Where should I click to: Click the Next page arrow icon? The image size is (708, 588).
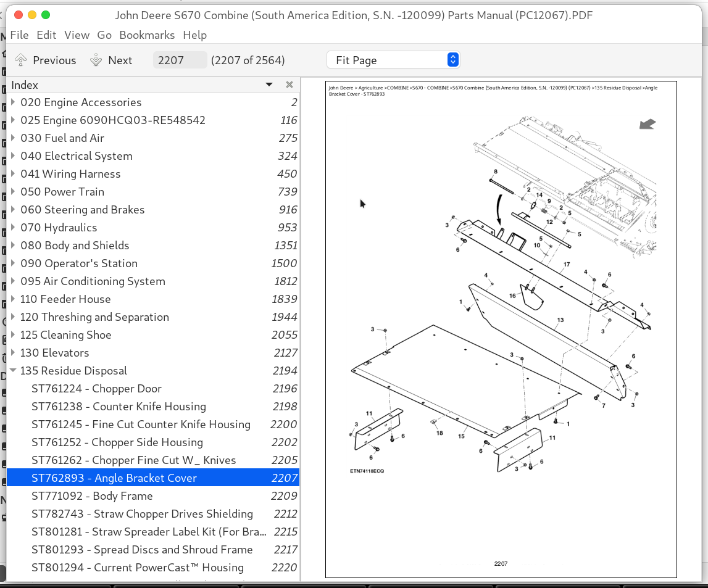[x=96, y=60]
